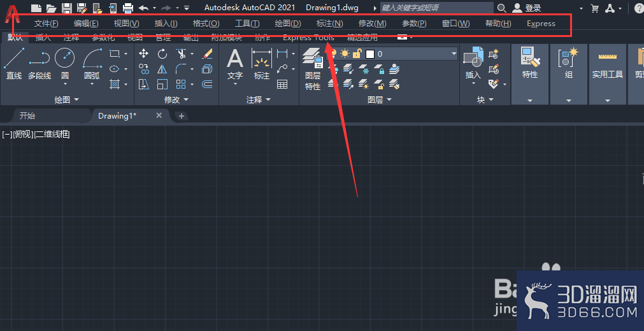Select the Circle (圆) tool
This screenshot has height=331, width=644.
pyautogui.click(x=64, y=57)
